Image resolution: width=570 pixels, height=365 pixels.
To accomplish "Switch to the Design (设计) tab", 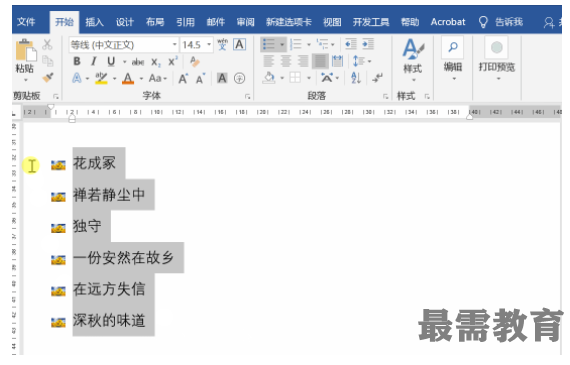I will pyautogui.click(x=125, y=22).
